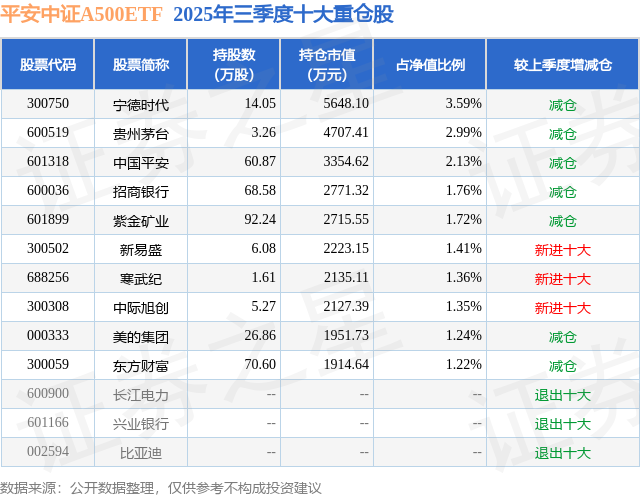Click 新进十大 in the 新易盛 row
Image resolution: width=640 pixels, height=497 pixels.
pyautogui.click(x=563, y=250)
